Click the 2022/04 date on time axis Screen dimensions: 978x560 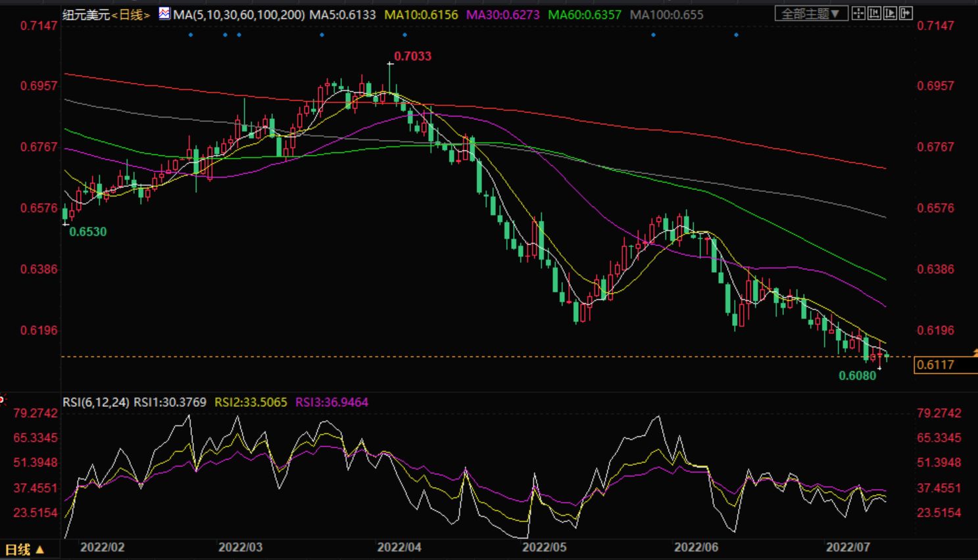(x=399, y=547)
